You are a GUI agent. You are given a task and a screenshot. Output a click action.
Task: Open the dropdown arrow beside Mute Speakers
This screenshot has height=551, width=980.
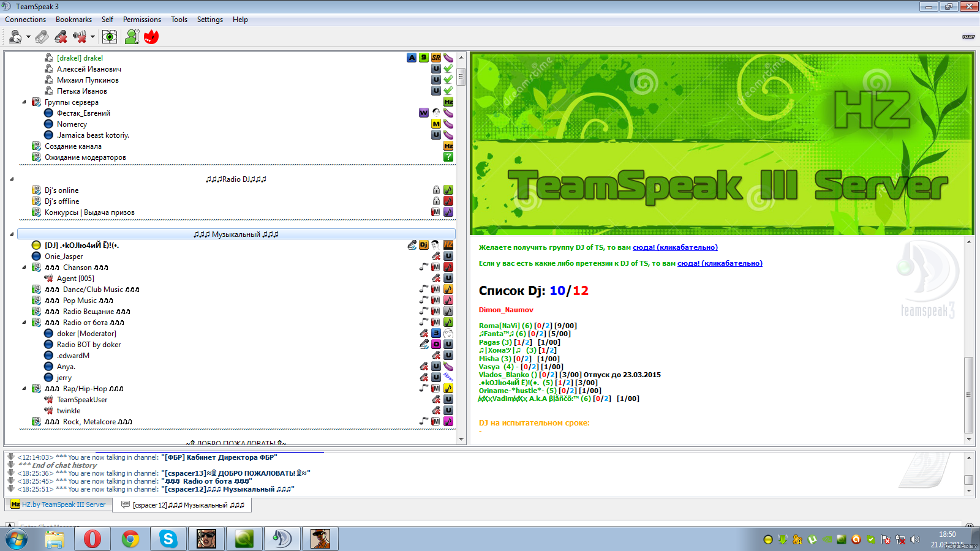(92, 37)
